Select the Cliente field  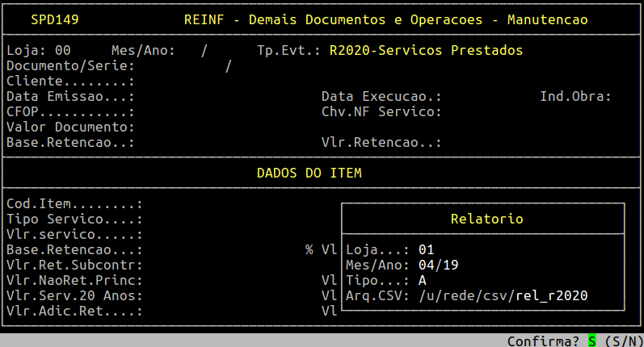click(x=186, y=82)
